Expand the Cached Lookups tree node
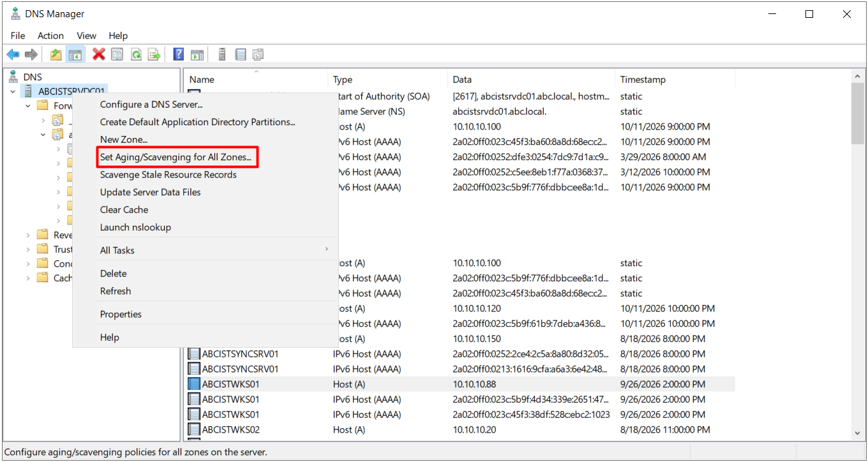868x462 pixels. tap(28, 278)
